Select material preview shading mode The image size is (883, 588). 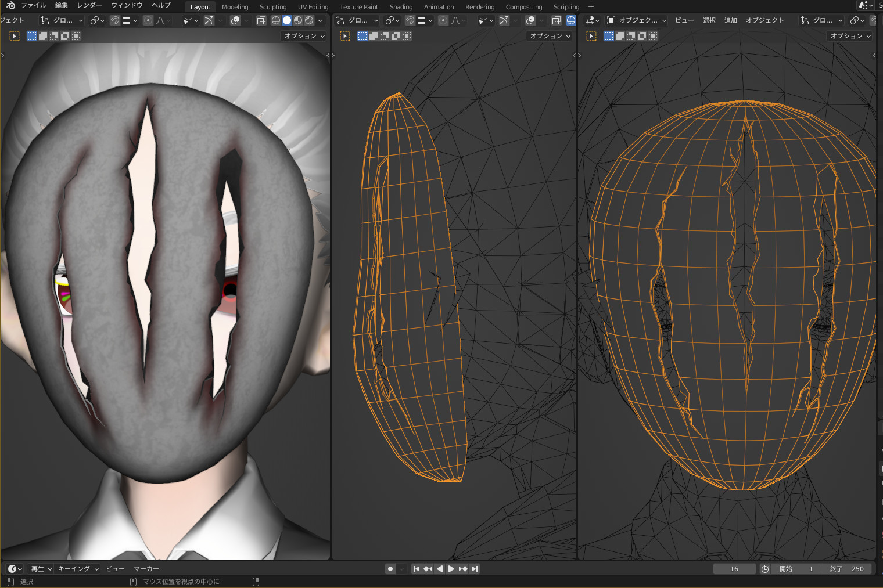coord(297,20)
